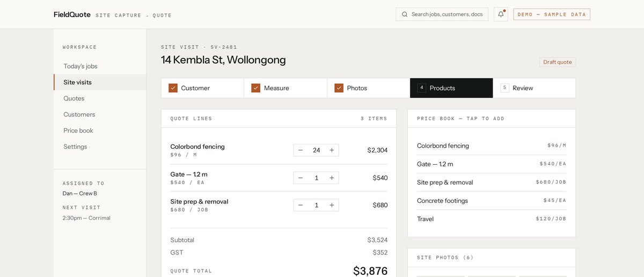The image size is (644, 277).
Task: Click the Draft quote status badge
Action: coord(558,62)
